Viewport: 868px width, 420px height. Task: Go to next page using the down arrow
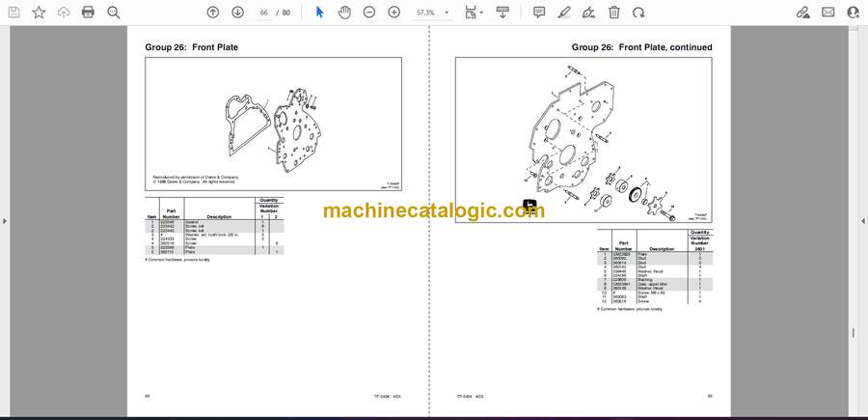pos(237,13)
